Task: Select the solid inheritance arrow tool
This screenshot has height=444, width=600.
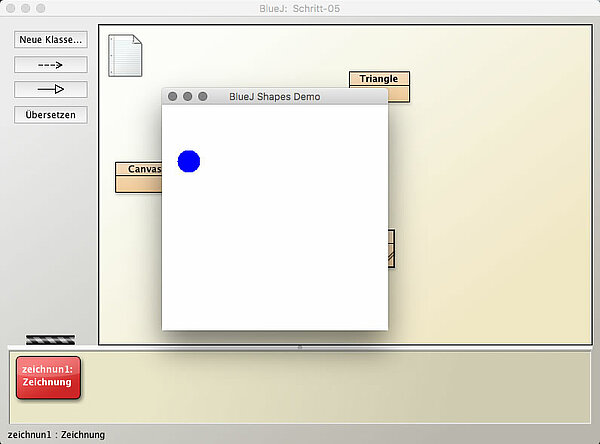Action: (50, 90)
